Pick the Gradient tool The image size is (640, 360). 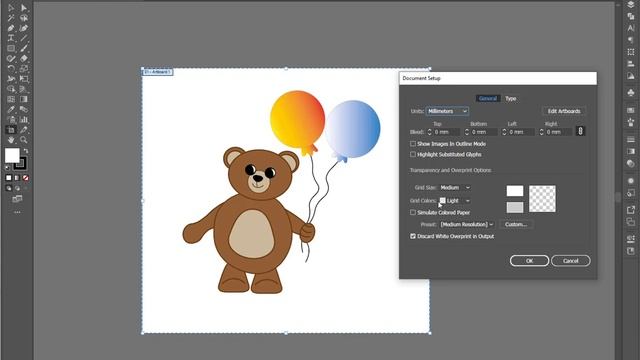coord(24,99)
